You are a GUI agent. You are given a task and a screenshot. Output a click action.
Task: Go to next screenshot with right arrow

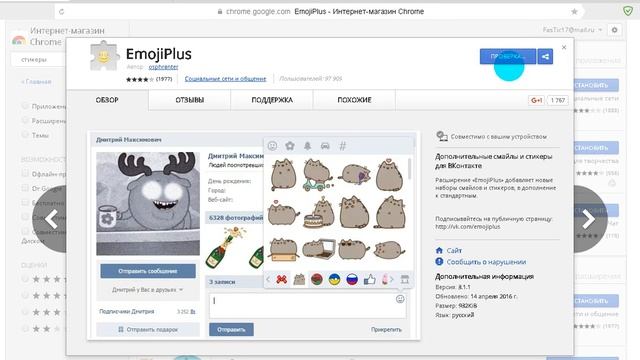click(589, 219)
